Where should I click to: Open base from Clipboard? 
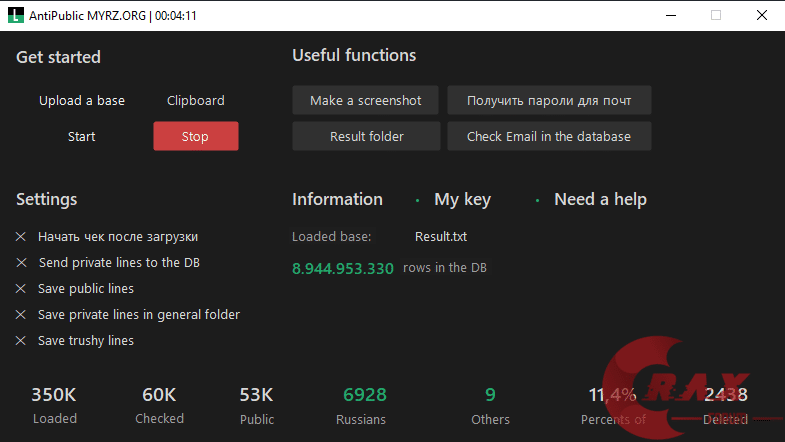tap(195, 101)
